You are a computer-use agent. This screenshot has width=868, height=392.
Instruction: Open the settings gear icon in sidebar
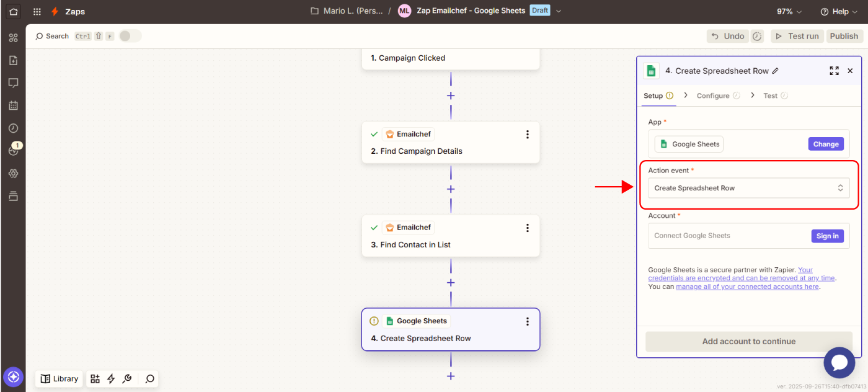coord(13,174)
